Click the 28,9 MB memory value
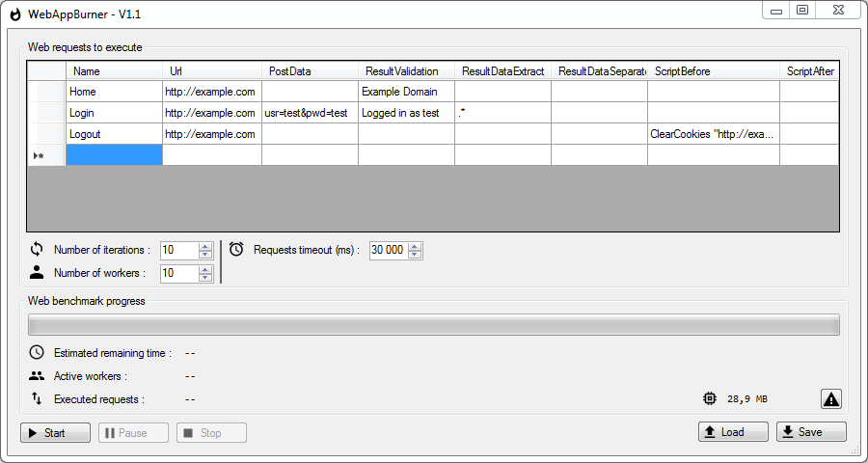868x463 pixels. [747, 398]
